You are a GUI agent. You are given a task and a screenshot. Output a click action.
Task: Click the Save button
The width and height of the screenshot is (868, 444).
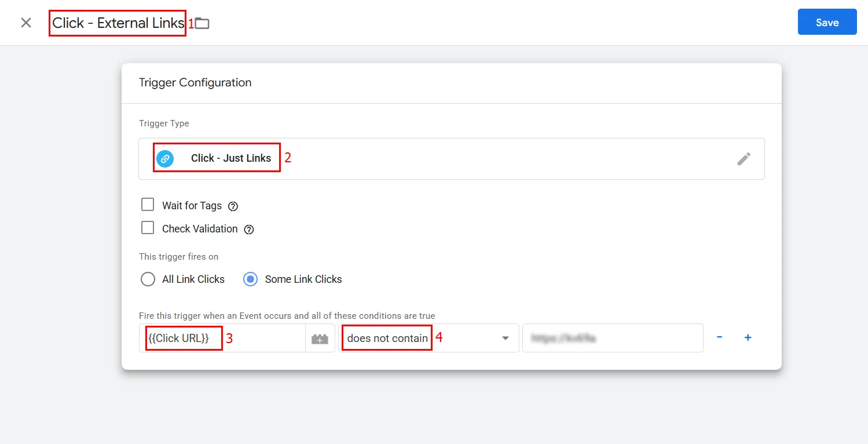pyautogui.click(x=827, y=22)
